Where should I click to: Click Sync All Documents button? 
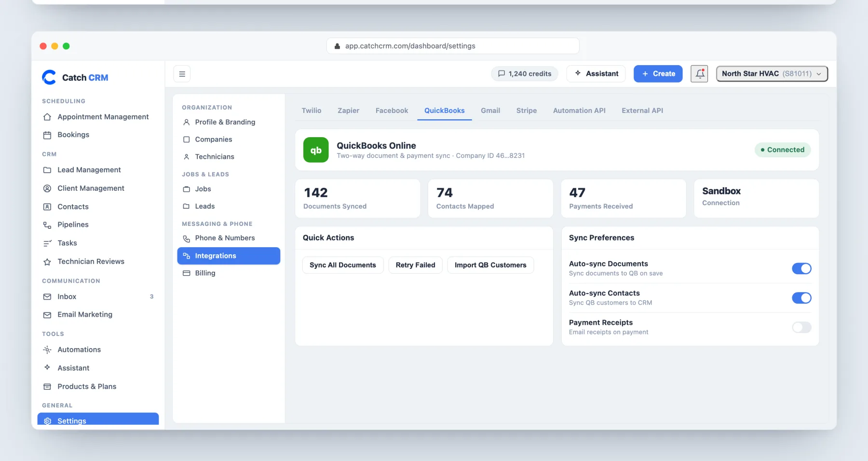(343, 265)
